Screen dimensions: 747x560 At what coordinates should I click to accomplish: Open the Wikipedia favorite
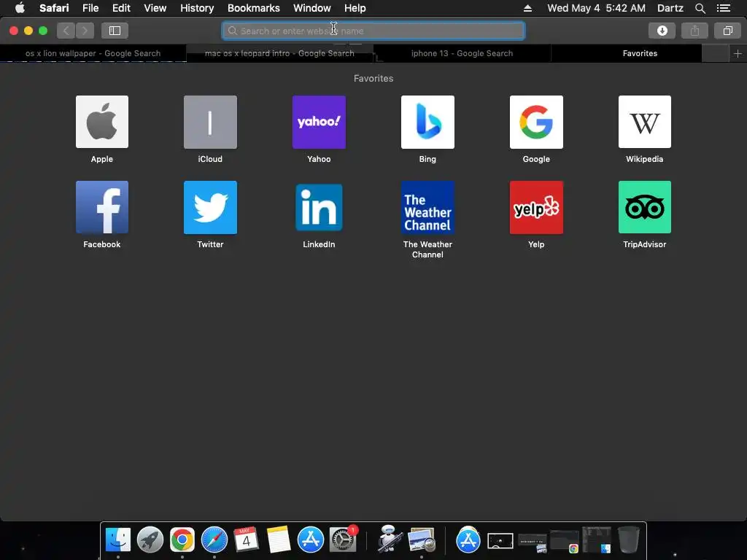(645, 122)
